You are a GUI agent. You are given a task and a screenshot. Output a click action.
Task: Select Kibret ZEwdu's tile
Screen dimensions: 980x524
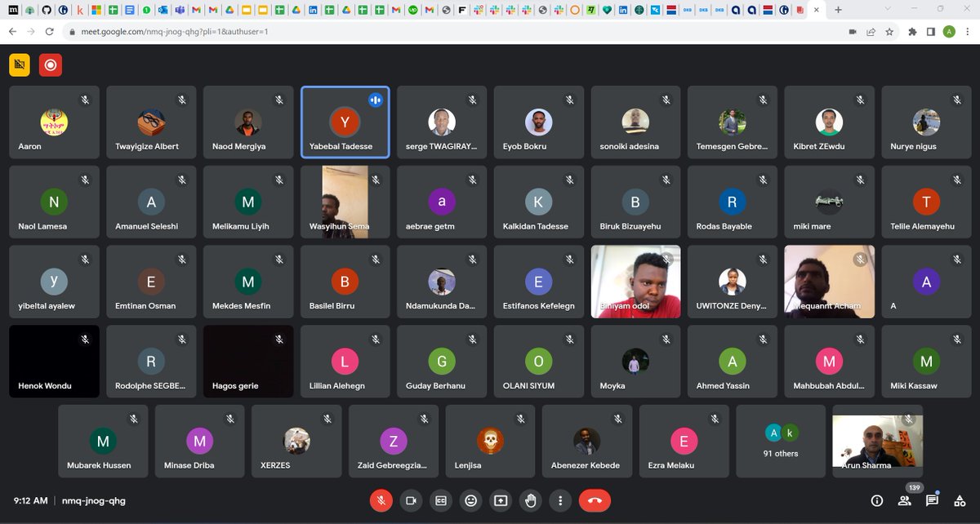[x=829, y=122]
